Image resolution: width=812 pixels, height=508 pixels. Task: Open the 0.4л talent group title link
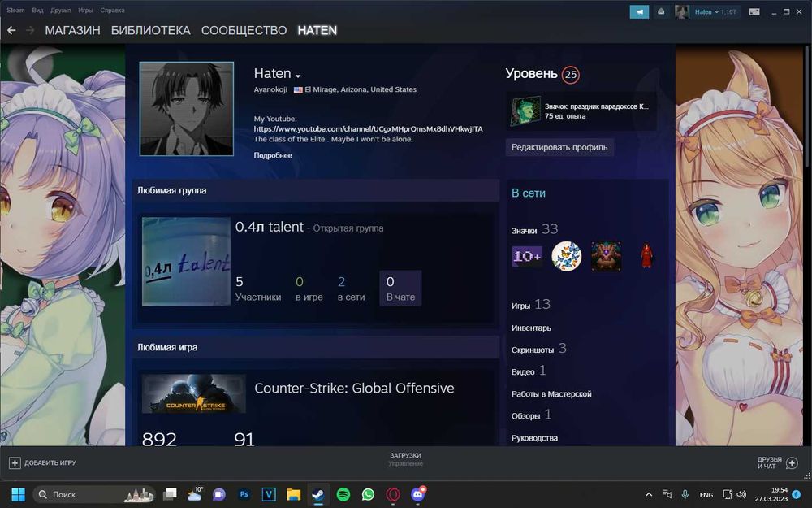coord(270,227)
